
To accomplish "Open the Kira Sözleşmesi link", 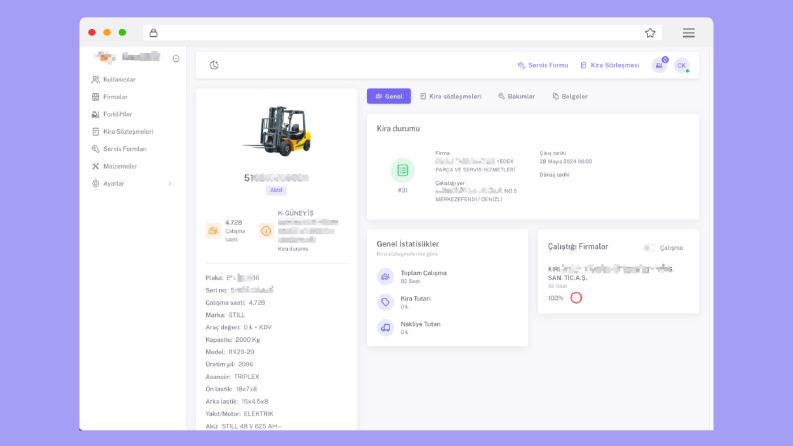I will point(609,65).
